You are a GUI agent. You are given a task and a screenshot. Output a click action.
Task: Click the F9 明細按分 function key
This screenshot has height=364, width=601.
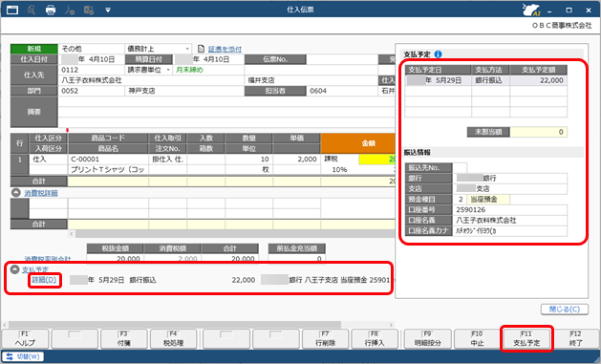pos(428,339)
